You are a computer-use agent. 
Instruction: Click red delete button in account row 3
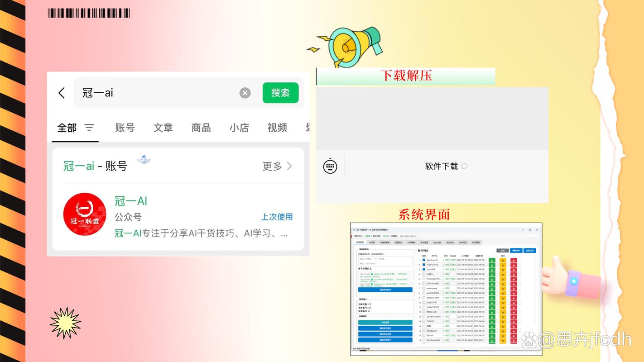pos(514,270)
